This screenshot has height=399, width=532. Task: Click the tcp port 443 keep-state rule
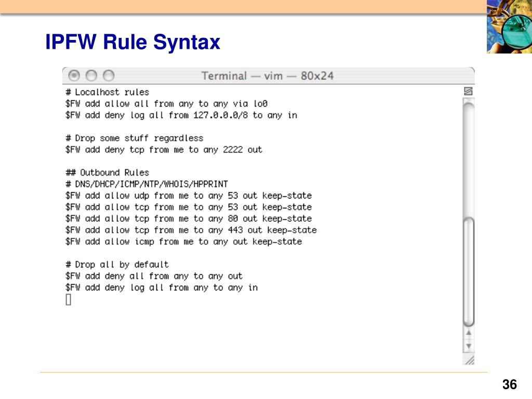(191, 230)
